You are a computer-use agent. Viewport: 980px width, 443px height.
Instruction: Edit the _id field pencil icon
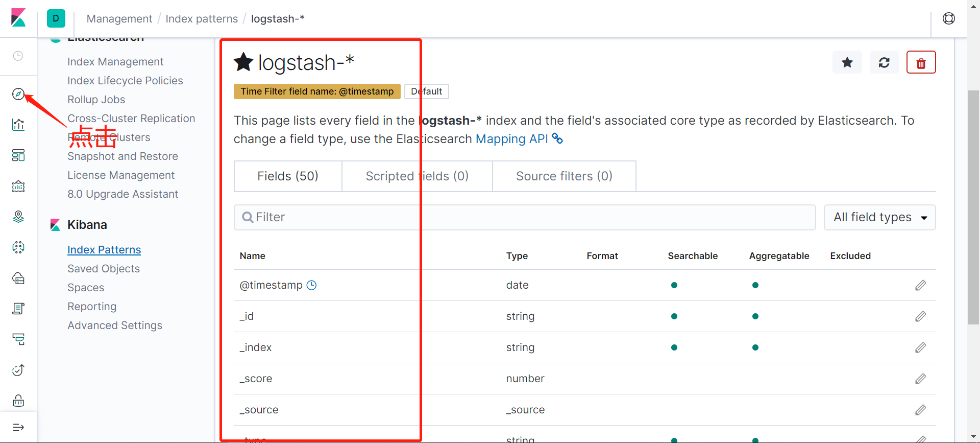coord(920,316)
